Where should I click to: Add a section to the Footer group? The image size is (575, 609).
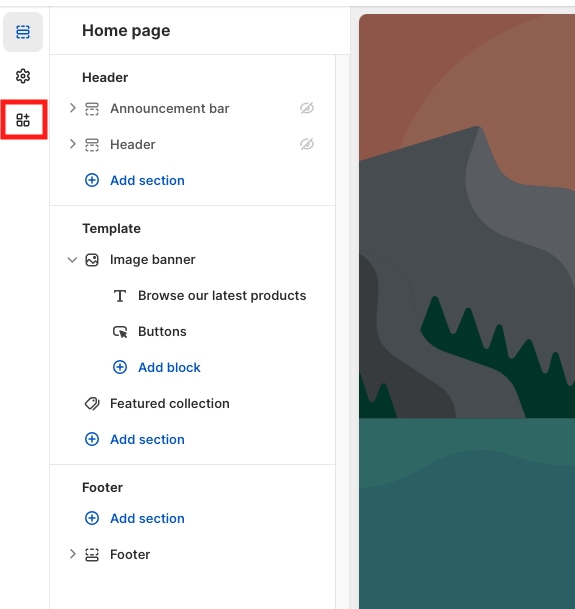coord(147,519)
